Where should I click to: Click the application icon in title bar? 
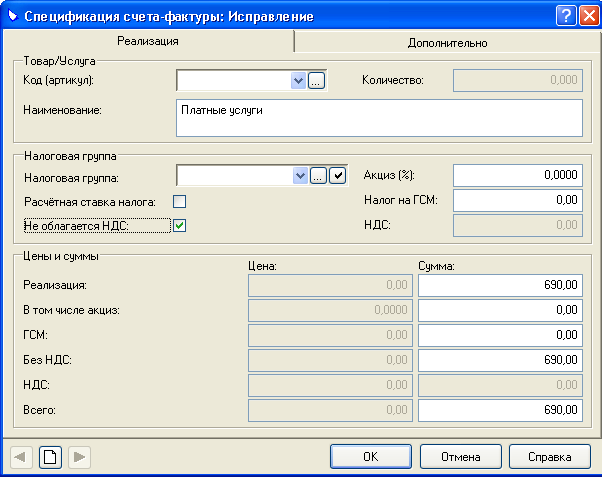[x=13, y=16]
